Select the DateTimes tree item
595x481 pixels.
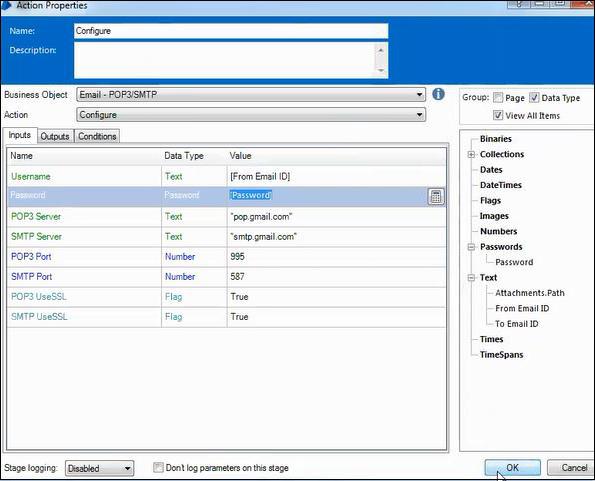click(501, 185)
